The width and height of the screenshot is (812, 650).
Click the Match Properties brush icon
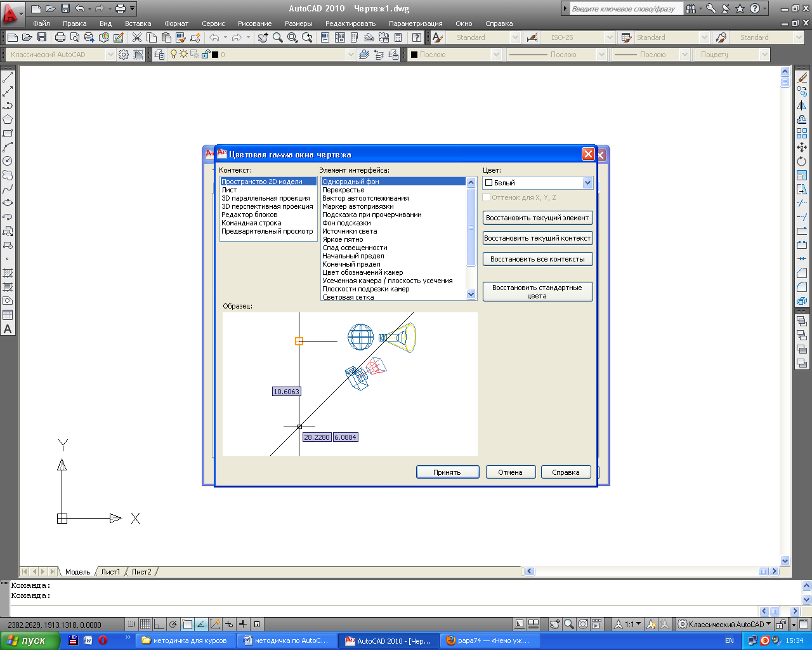tap(180, 37)
